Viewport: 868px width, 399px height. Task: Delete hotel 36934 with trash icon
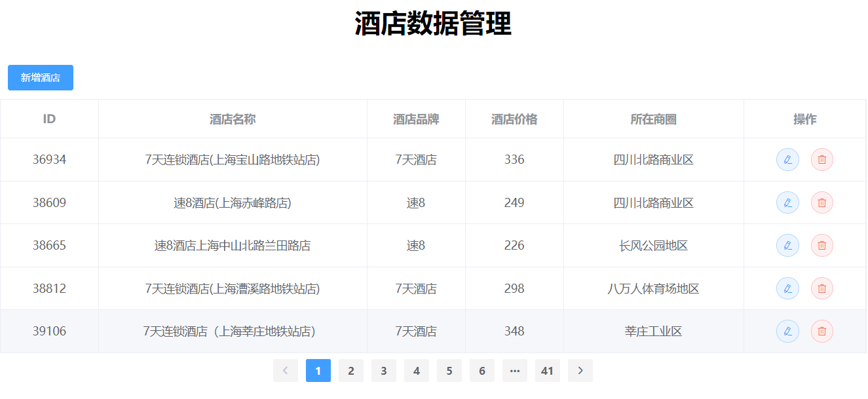pyautogui.click(x=822, y=160)
